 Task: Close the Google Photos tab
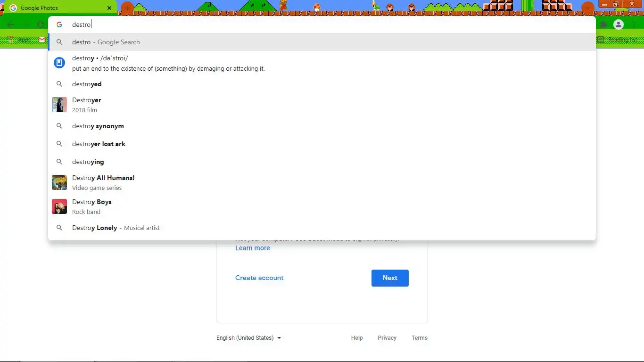tap(109, 8)
